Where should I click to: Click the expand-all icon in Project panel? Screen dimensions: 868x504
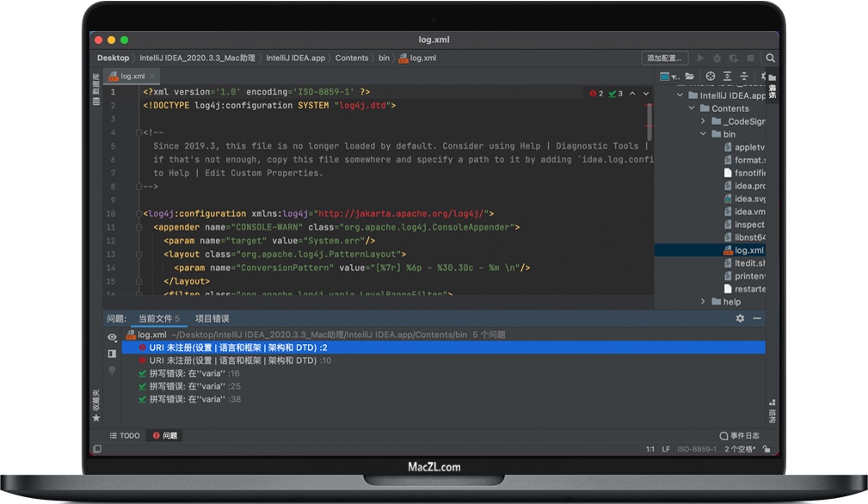coord(729,76)
